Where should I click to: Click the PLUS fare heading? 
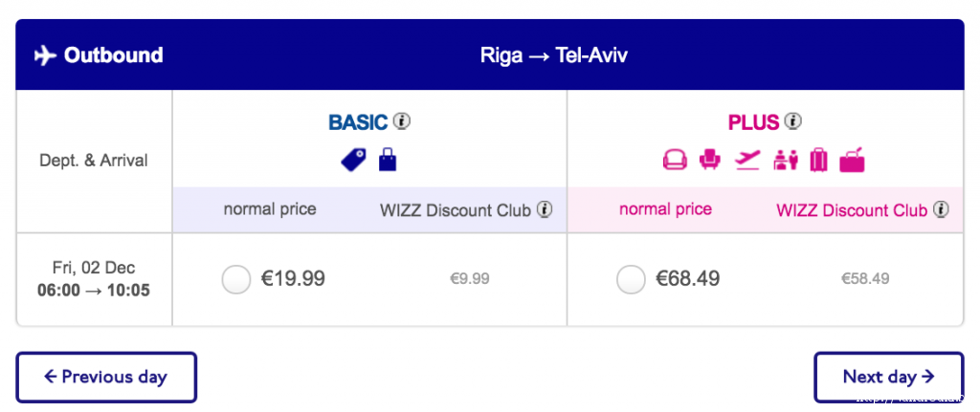pos(754,122)
